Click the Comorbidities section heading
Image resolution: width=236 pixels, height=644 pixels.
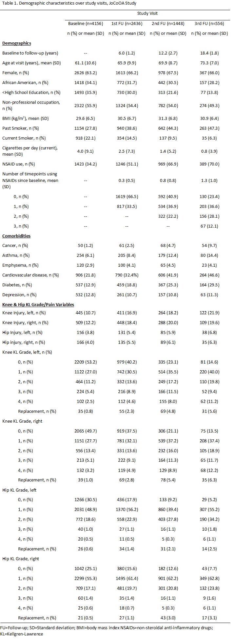[16, 236]
